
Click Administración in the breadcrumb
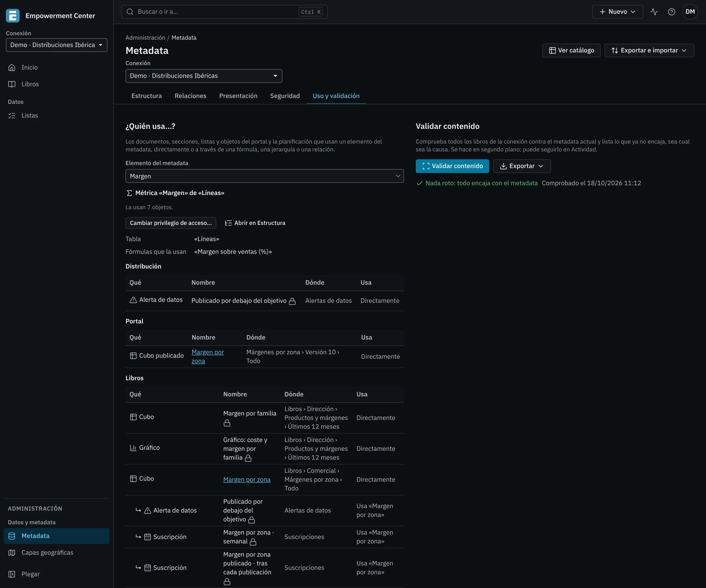pyautogui.click(x=145, y=38)
